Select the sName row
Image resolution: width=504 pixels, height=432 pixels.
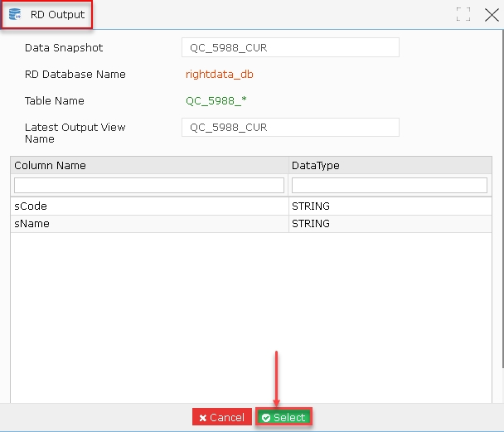tap(251, 224)
